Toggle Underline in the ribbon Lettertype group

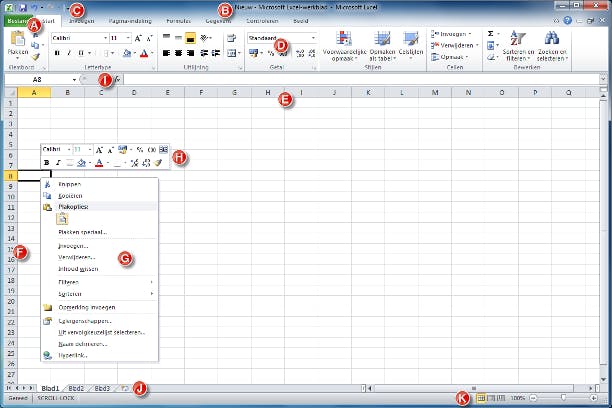point(81,53)
